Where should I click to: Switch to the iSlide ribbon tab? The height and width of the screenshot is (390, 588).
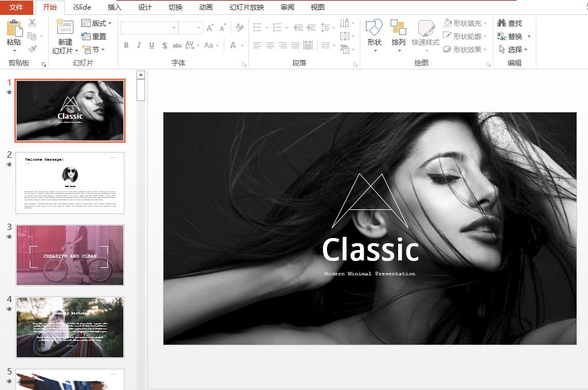82,7
